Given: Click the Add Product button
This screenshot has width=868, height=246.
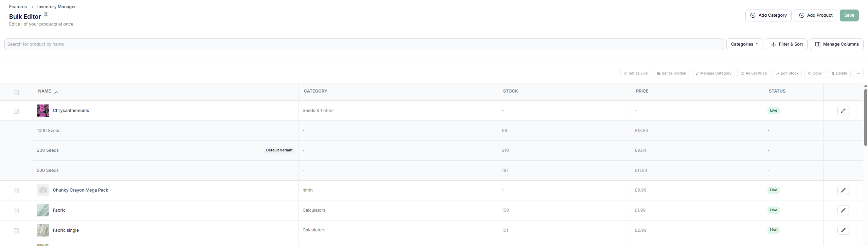Looking at the screenshot, I should point(815,15).
